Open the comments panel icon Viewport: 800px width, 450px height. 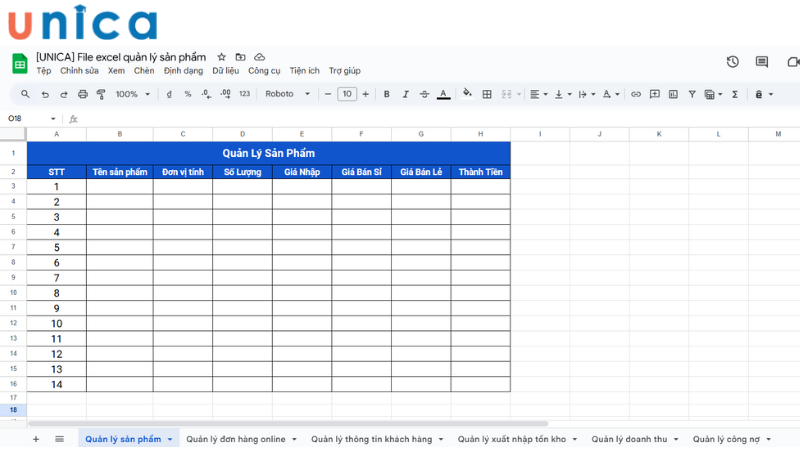coord(762,62)
